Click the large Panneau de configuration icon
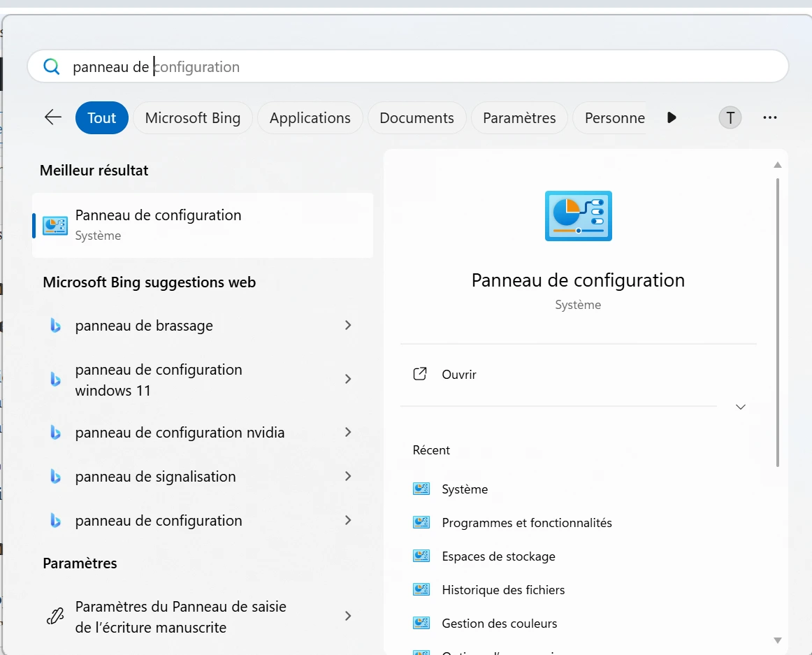This screenshot has height=655, width=812. coord(578,216)
